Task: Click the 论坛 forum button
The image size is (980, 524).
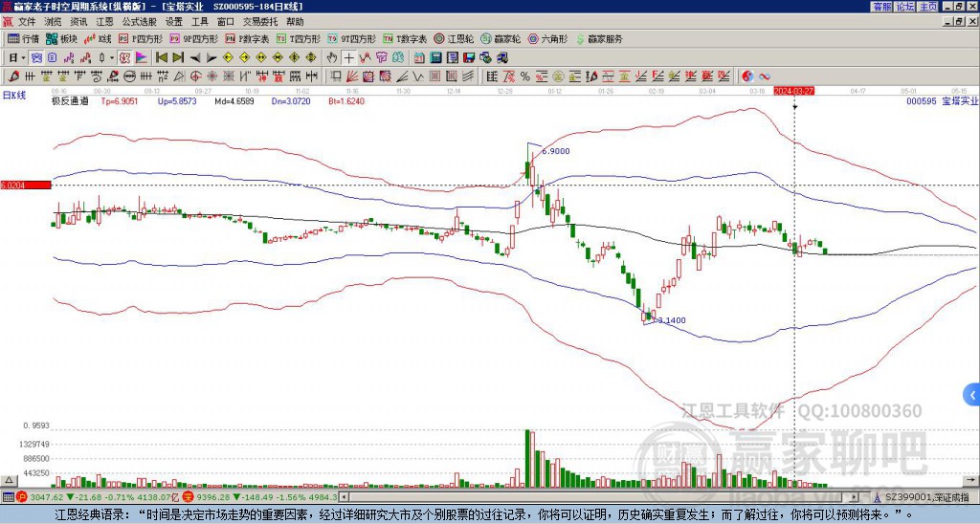Action: [x=905, y=7]
